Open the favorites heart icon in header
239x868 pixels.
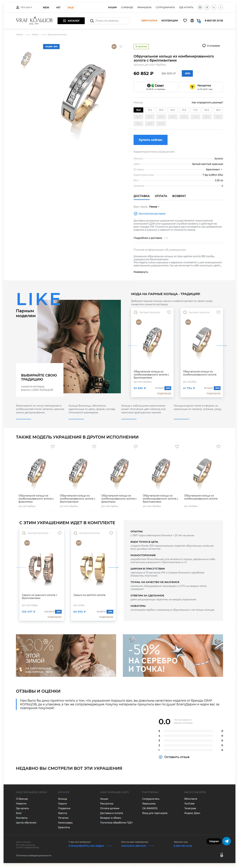[x=185, y=21]
